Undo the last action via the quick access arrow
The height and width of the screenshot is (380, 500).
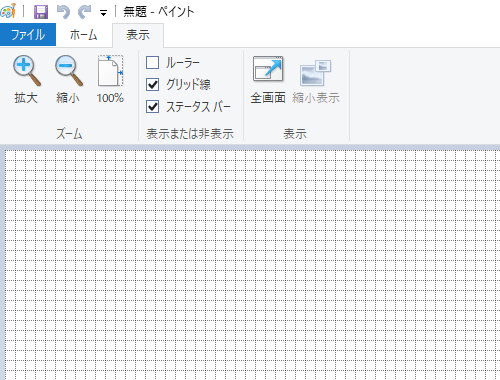[x=63, y=12]
